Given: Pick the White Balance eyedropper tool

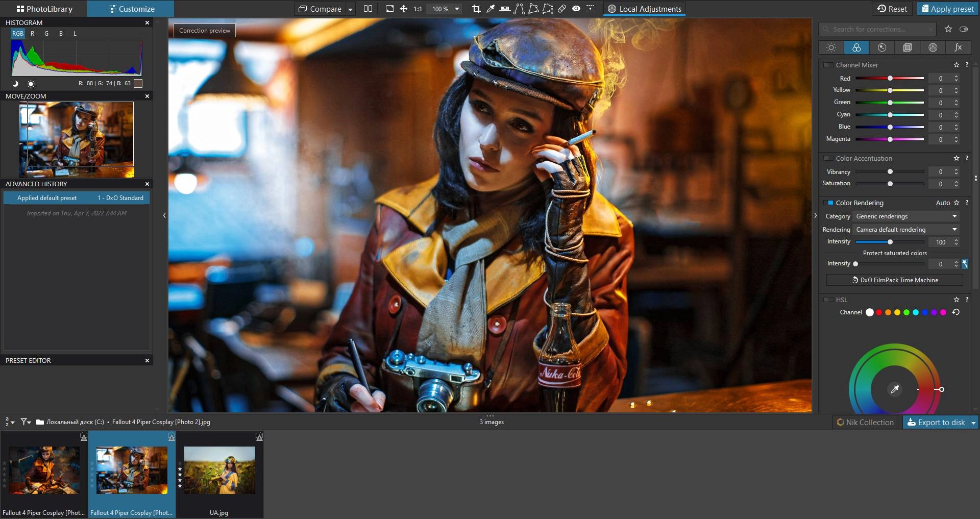Looking at the screenshot, I should 491,9.
